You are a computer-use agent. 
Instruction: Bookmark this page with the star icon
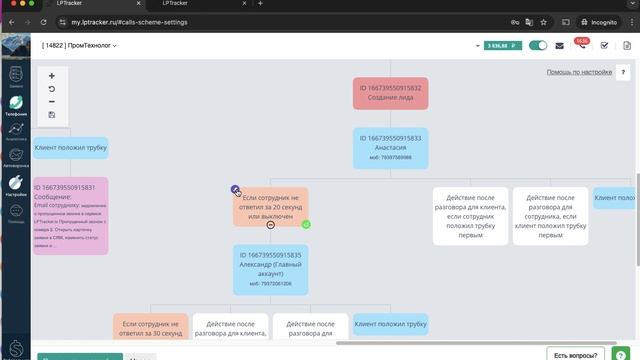coord(544,22)
